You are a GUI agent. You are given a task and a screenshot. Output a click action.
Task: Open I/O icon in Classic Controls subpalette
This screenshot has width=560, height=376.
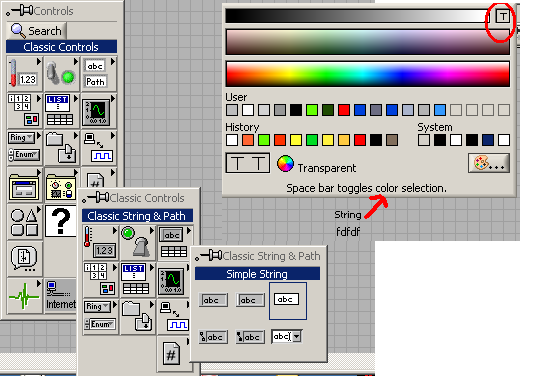(174, 317)
